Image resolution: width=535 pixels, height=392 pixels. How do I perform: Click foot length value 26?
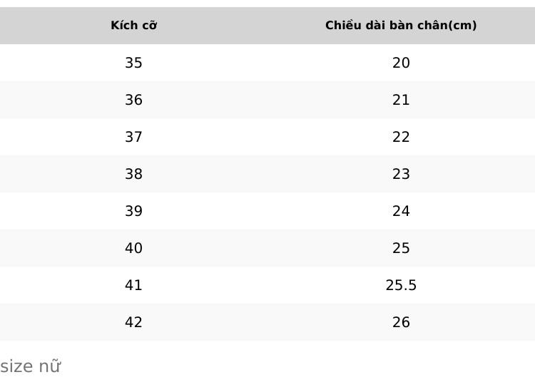pyautogui.click(x=401, y=322)
